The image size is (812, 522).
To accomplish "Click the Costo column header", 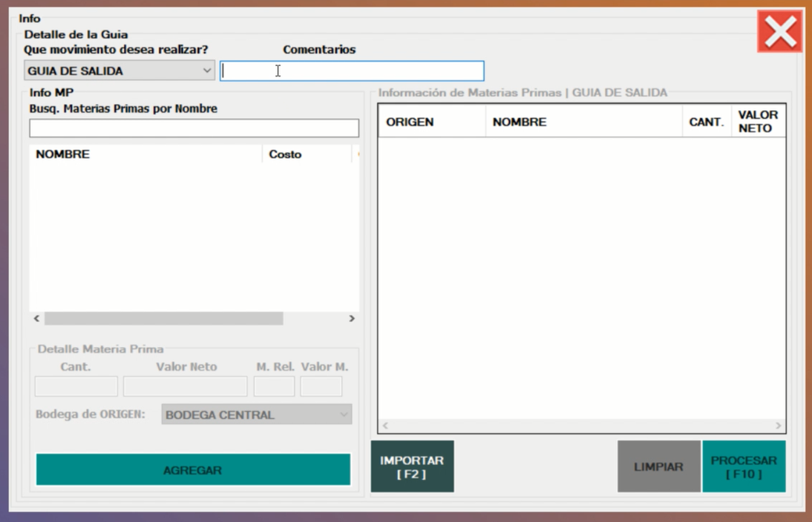I will pos(304,154).
